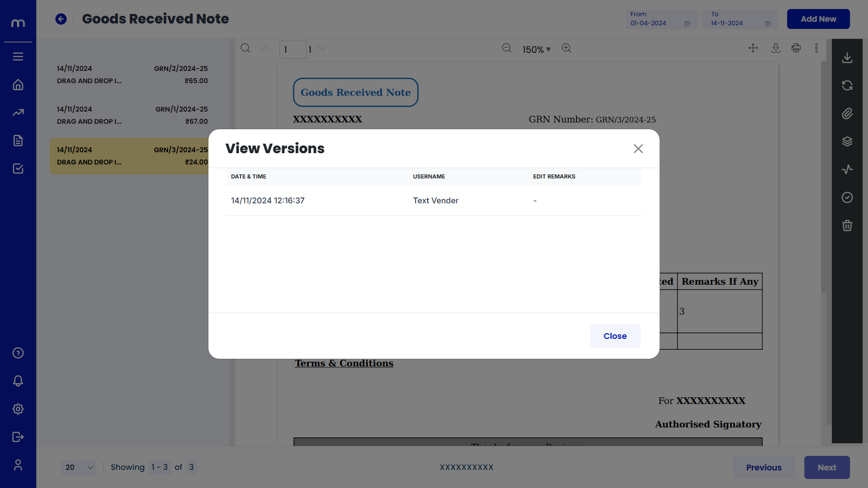Viewport: 868px width, 488px height.
Task: Click the Add New button
Action: pyautogui.click(x=818, y=19)
